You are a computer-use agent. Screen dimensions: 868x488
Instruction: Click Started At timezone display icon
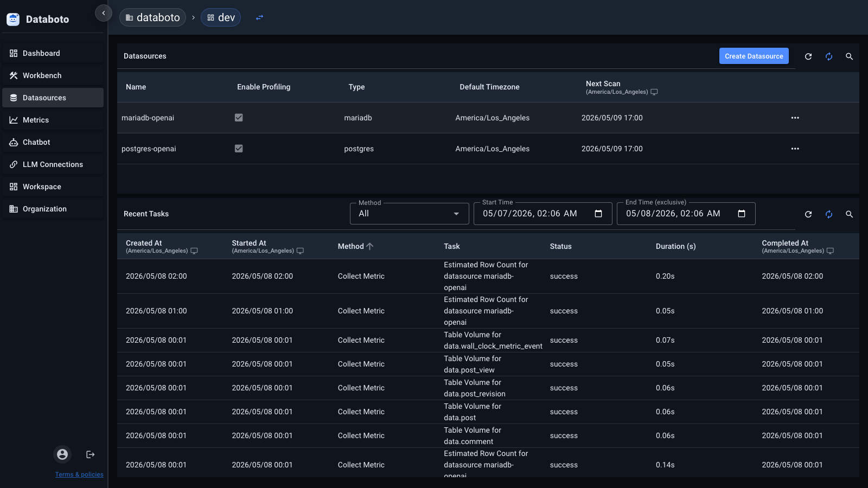click(300, 251)
